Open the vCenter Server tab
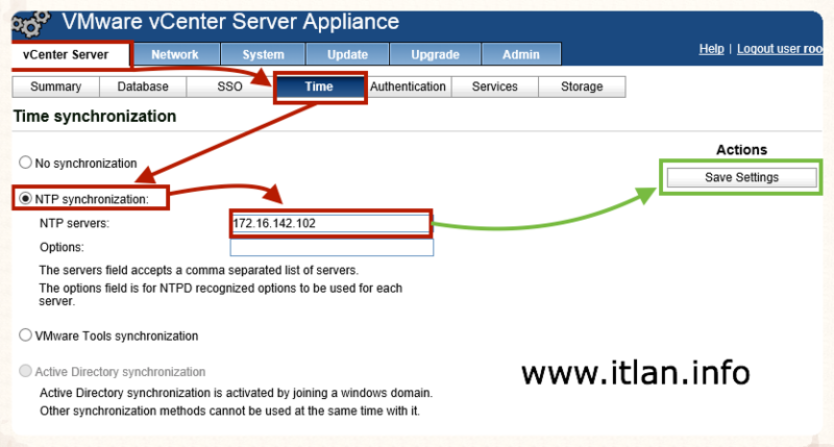The image size is (834, 447). pyautogui.click(x=71, y=55)
